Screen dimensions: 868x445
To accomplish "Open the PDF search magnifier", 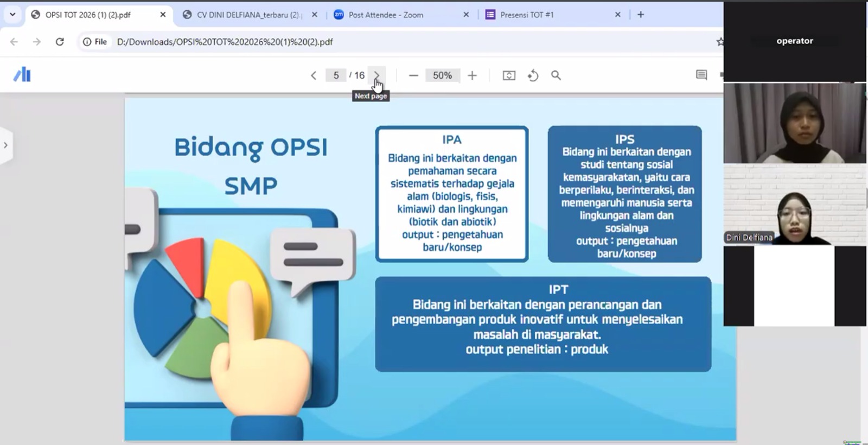I will pyautogui.click(x=556, y=75).
